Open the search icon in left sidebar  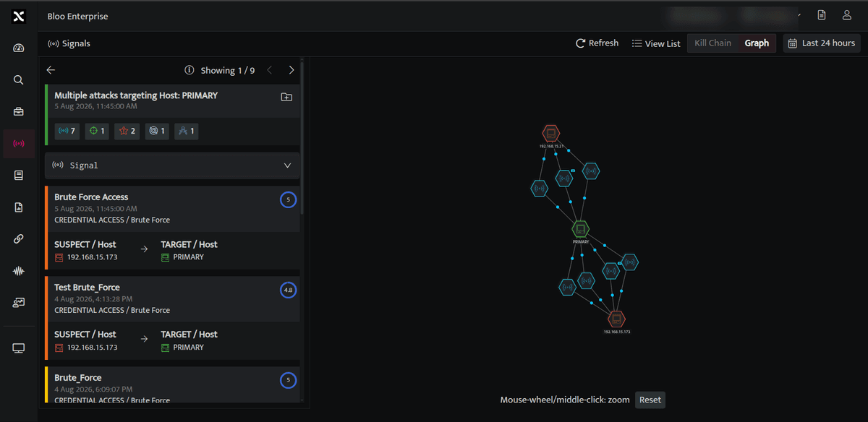[x=19, y=79]
